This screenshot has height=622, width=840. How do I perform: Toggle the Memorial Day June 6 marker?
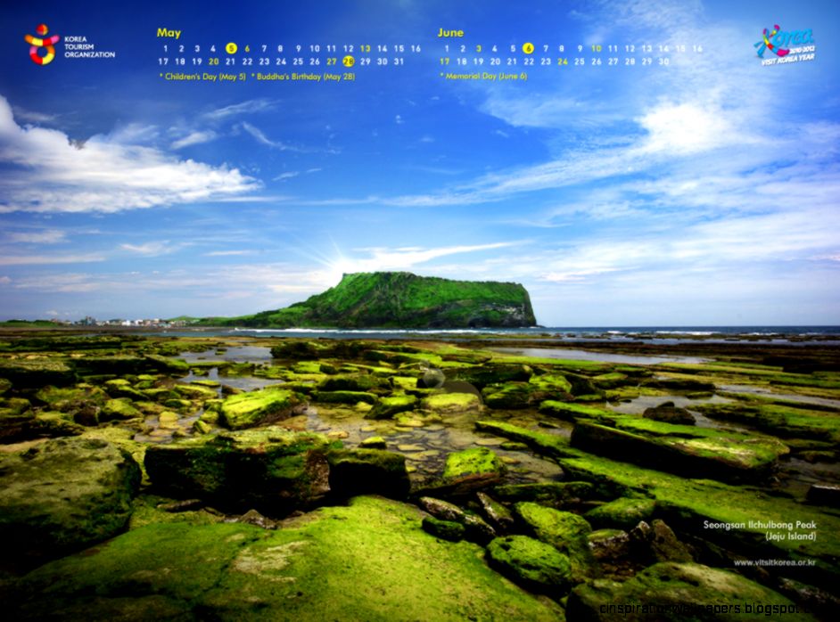point(484,77)
